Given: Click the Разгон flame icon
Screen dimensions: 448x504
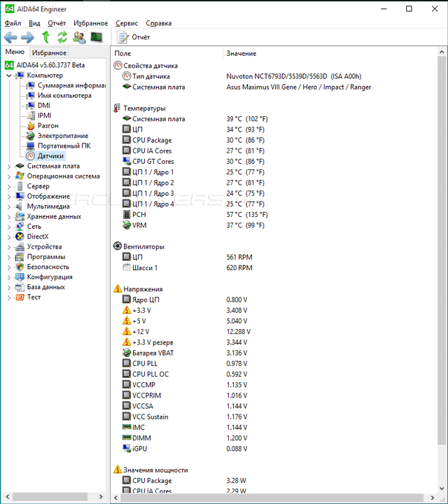Looking at the screenshot, I should tap(31, 126).
